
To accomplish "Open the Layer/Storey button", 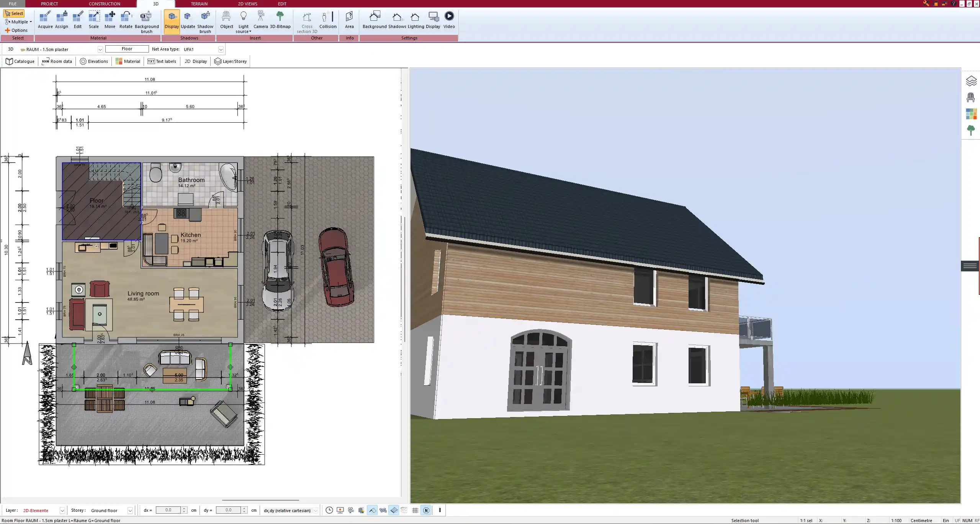I will [231, 61].
